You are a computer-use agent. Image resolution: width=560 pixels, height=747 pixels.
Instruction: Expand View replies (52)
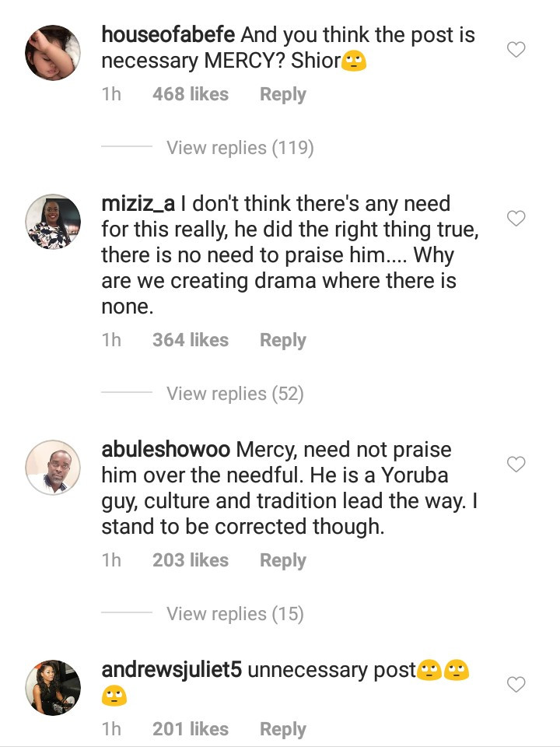coord(234,394)
